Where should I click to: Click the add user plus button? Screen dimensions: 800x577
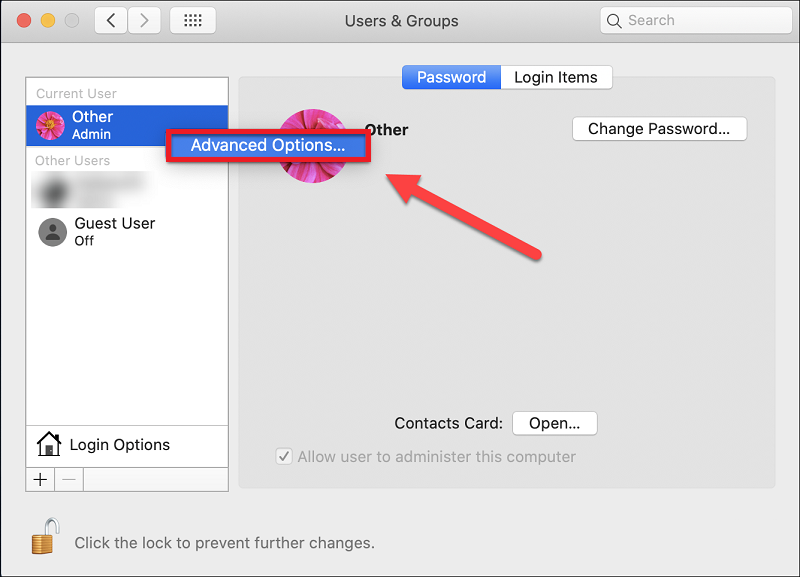40,479
